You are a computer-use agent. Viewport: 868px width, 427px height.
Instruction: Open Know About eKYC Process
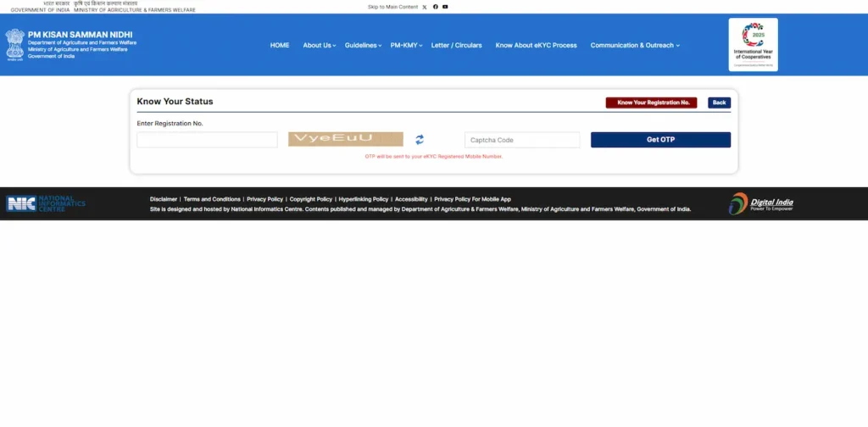pyautogui.click(x=536, y=46)
